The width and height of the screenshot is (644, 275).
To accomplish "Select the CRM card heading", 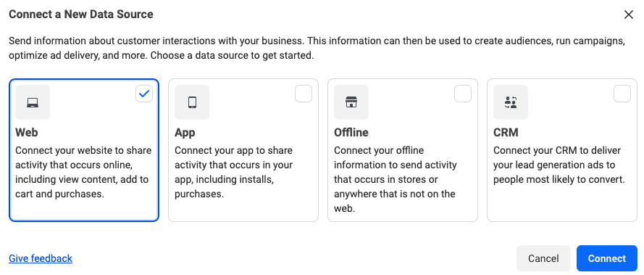I will click(x=506, y=133).
